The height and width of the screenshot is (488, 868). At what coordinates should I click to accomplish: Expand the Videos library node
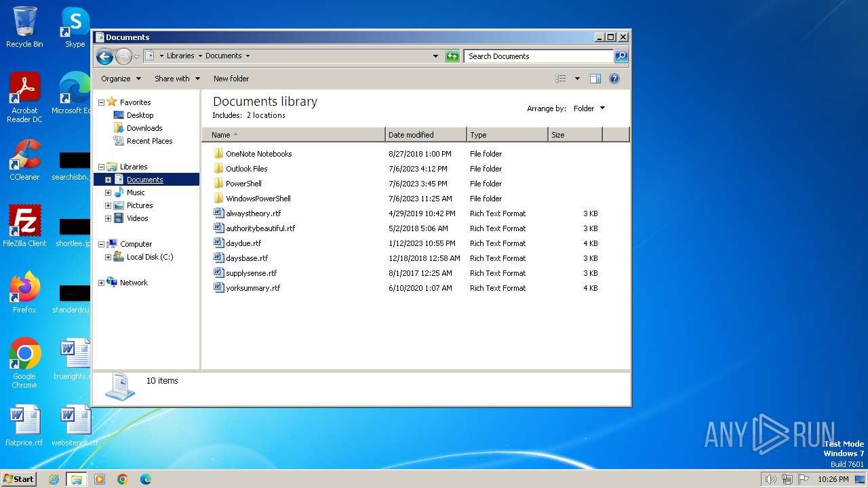[x=108, y=218]
